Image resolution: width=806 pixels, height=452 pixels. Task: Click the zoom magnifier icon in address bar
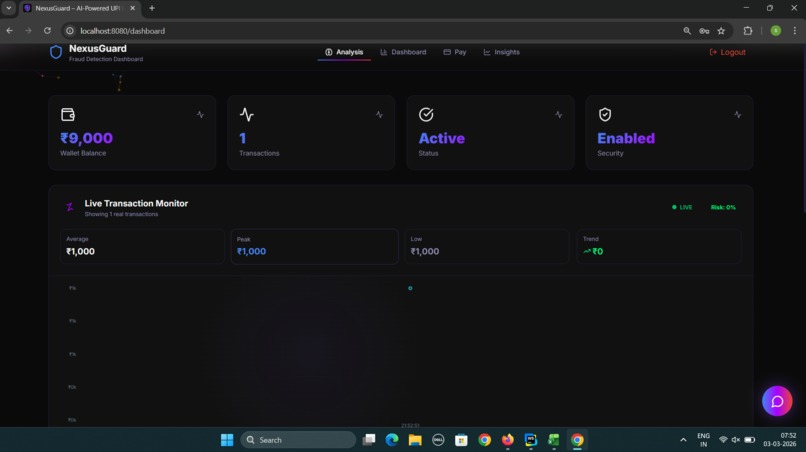tap(687, 31)
